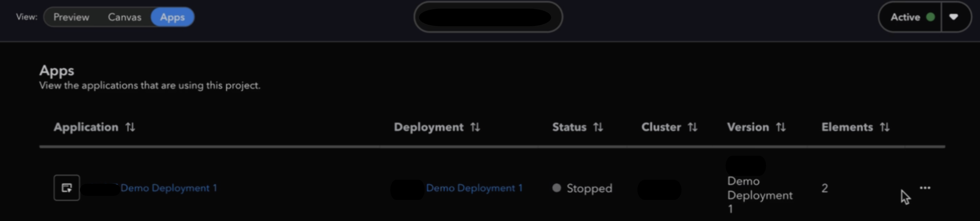
Task: Open Demo Deployment 1 application link
Action: click(169, 188)
